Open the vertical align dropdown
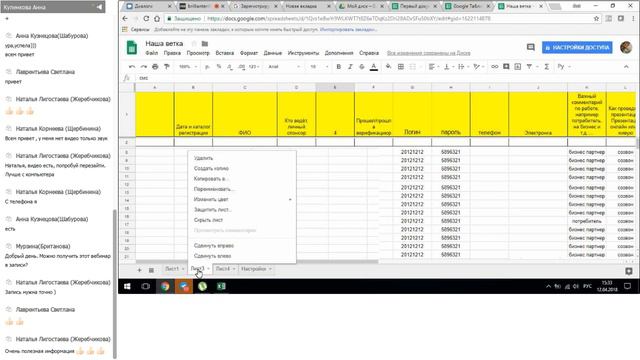Viewport: 640px width, 360px height. click(x=448, y=67)
